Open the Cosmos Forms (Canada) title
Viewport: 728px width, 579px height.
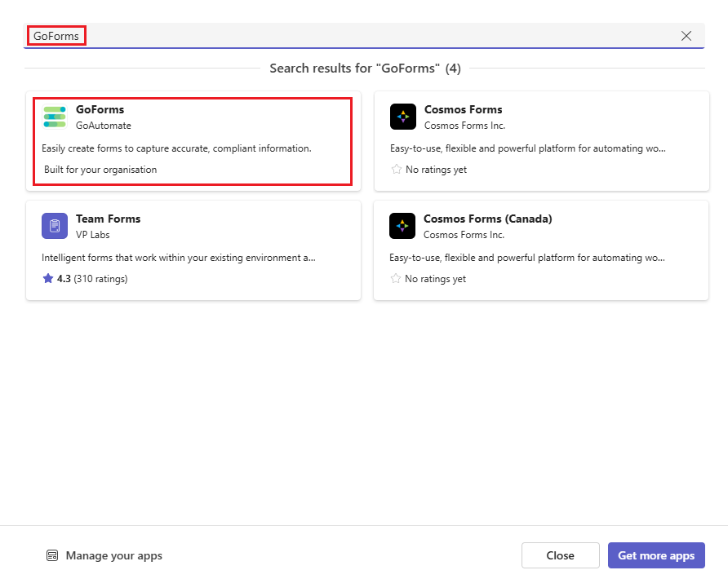click(x=487, y=219)
